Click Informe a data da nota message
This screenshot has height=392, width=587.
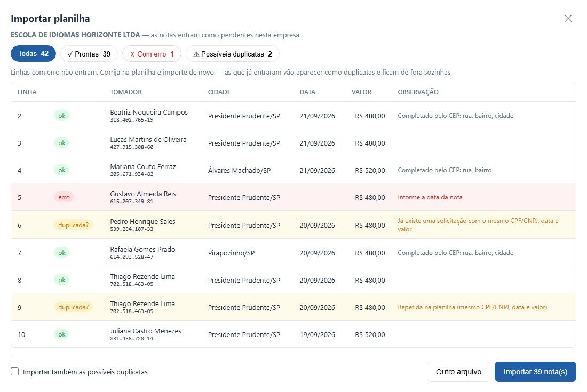pos(430,197)
